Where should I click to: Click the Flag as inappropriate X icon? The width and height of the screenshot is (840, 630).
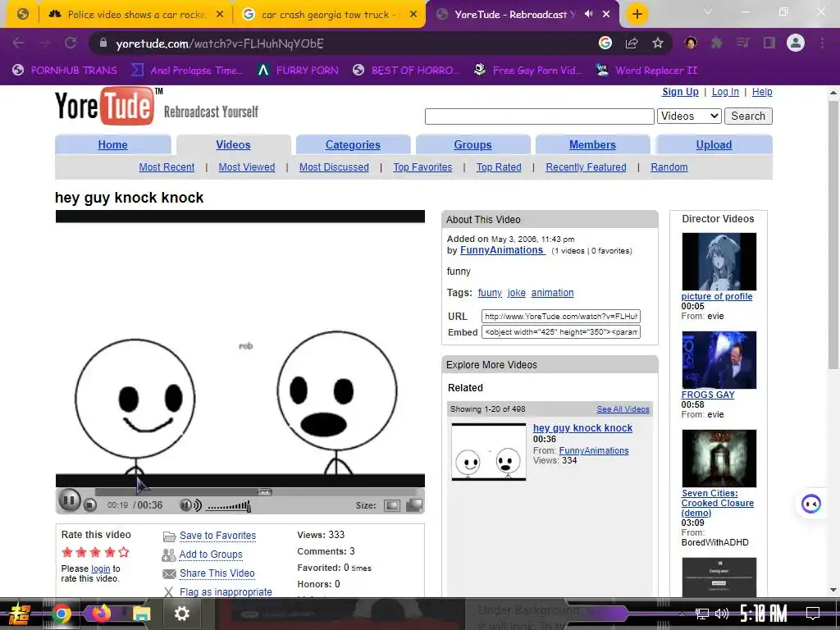[x=169, y=592]
